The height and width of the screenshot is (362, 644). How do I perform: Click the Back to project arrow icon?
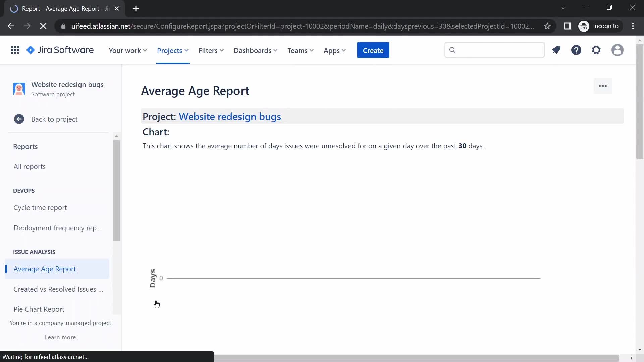click(x=19, y=119)
